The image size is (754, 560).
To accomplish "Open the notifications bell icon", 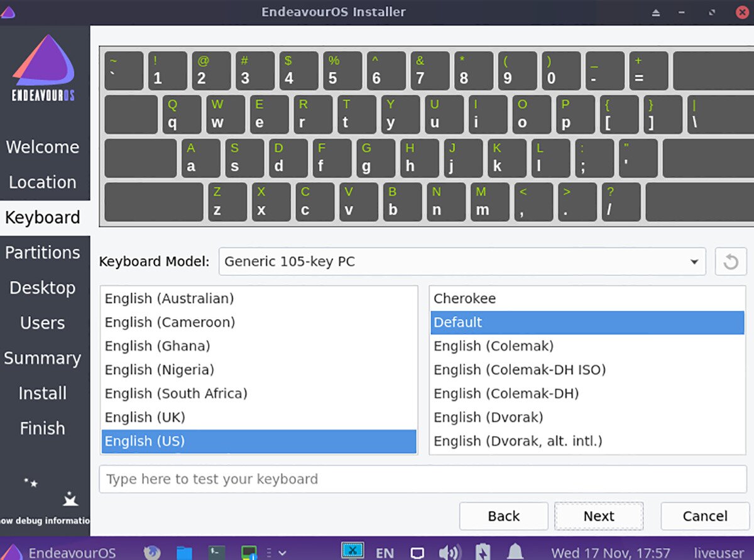I will (x=515, y=552).
